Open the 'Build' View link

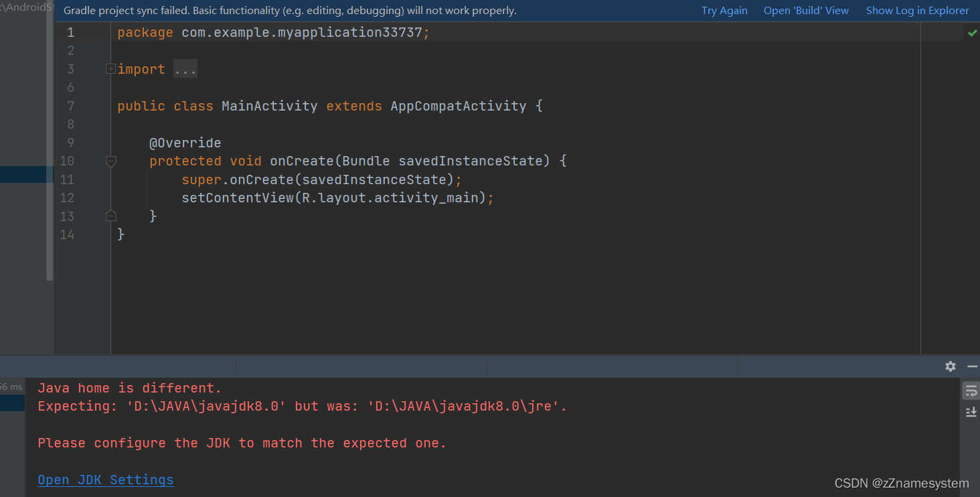coord(806,11)
